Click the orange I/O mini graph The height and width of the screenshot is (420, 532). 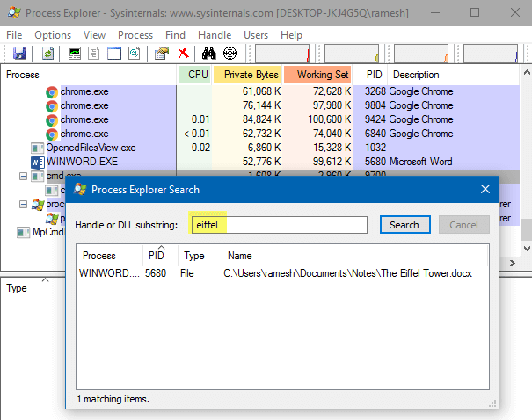pyautogui.click(x=421, y=54)
